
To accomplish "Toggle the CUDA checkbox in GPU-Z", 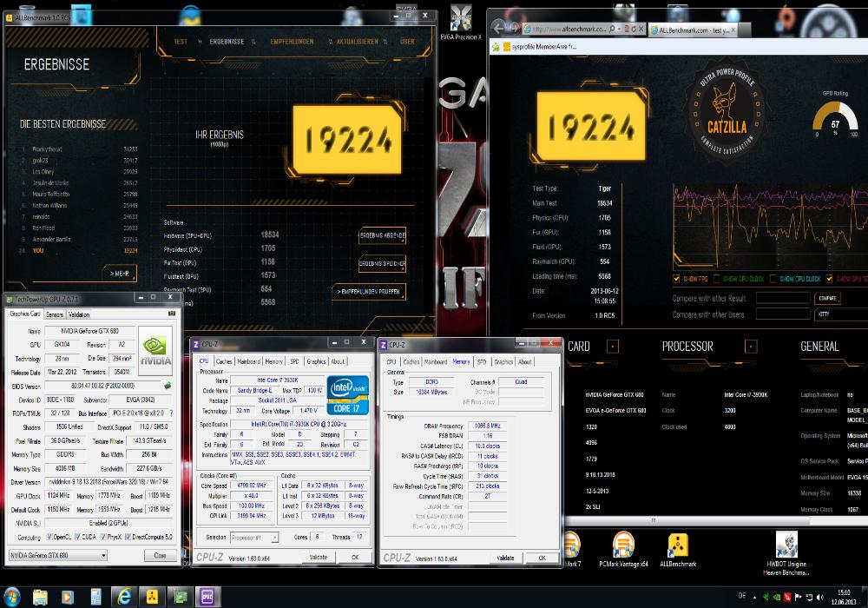I will pos(77,537).
